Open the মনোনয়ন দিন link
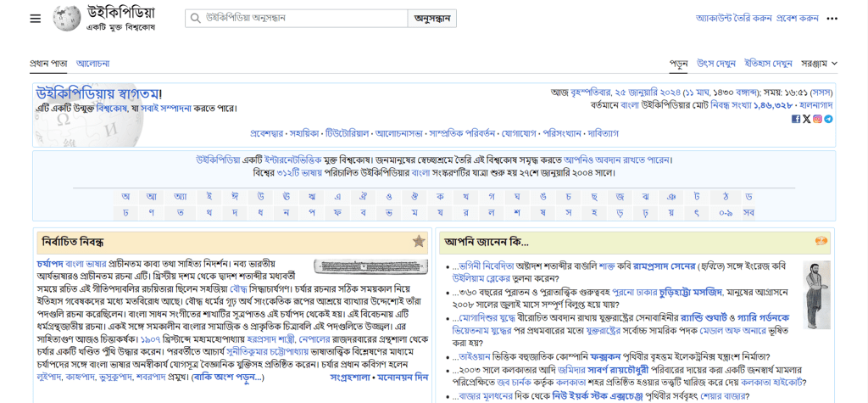The width and height of the screenshot is (868, 403). pyautogui.click(x=403, y=377)
